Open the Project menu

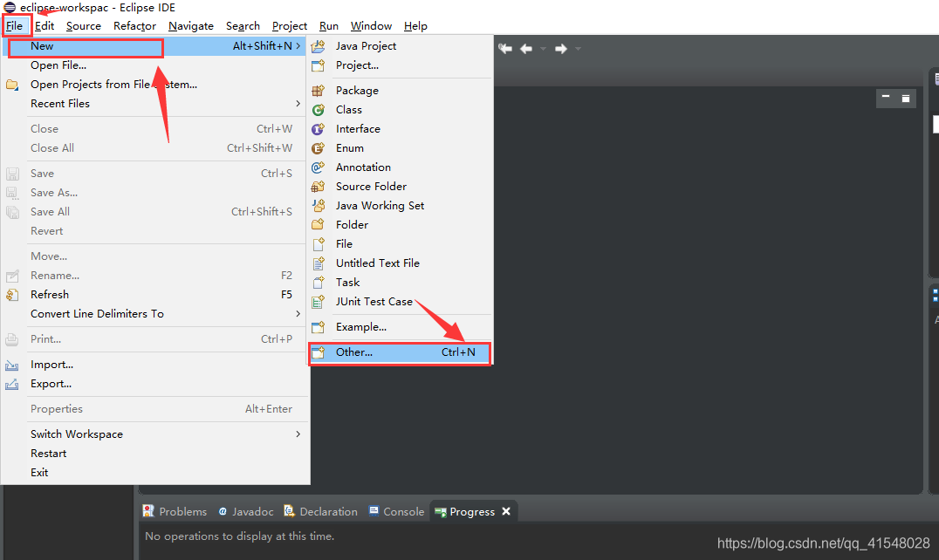289,25
